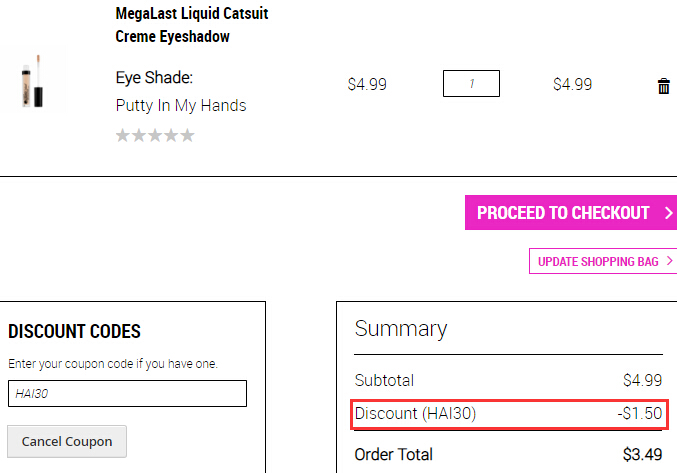The height and width of the screenshot is (473, 677).
Task: Click the Proceed to Checkout button
Action: 571,212
